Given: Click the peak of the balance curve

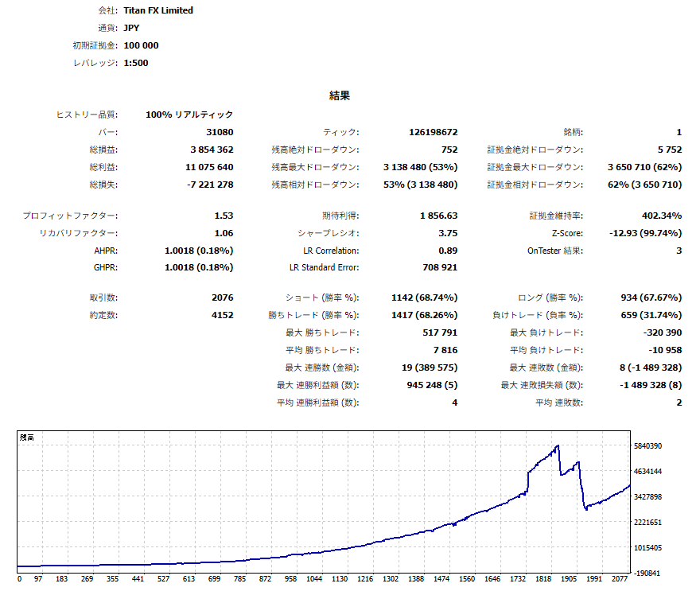Looking at the screenshot, I should pyautogui.click(x=558, y=445).
